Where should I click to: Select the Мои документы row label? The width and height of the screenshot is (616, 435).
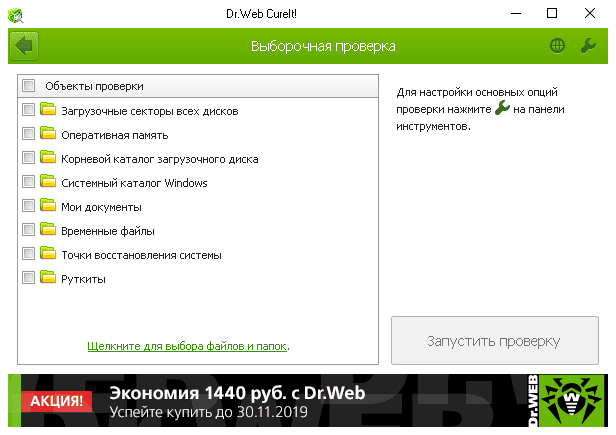(101, 207)
